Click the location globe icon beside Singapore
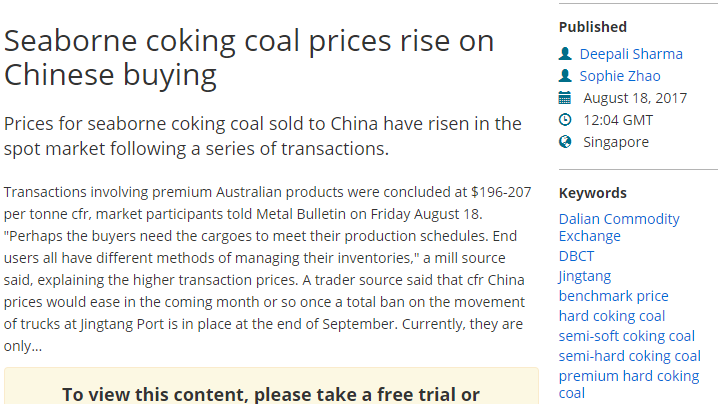 (x=565, y=142)
